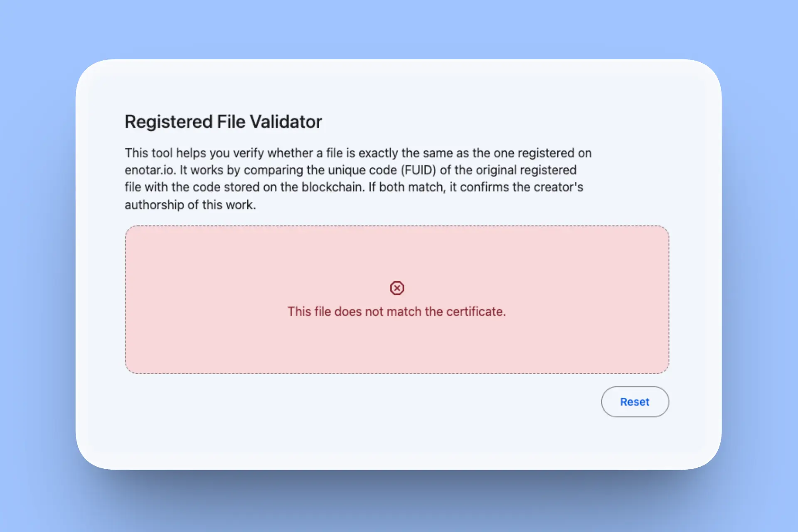Click the enotar.io reference in the description
The height and width of the screenshot is (532, 798).
pos(148,170)
